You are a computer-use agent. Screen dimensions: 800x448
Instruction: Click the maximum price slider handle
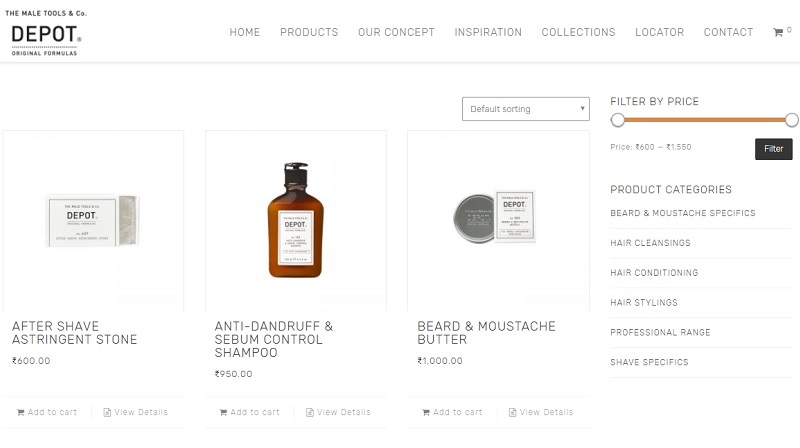click(792, 120)
